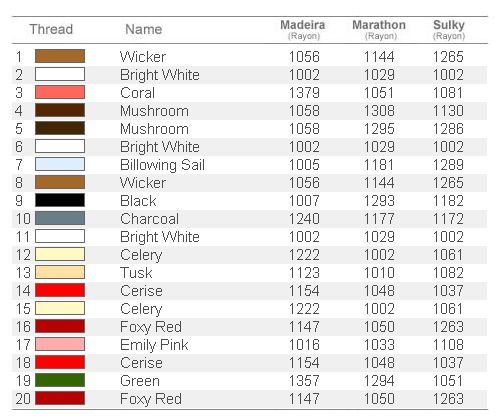The height and width of the screenshot is (420, 500).
Task: Select the Foxy Red name in row 20
Action: click(x=151, y=399)
